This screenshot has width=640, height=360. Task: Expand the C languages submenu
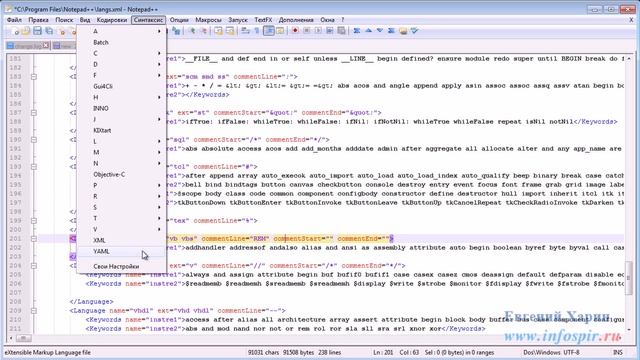(121, 53)
